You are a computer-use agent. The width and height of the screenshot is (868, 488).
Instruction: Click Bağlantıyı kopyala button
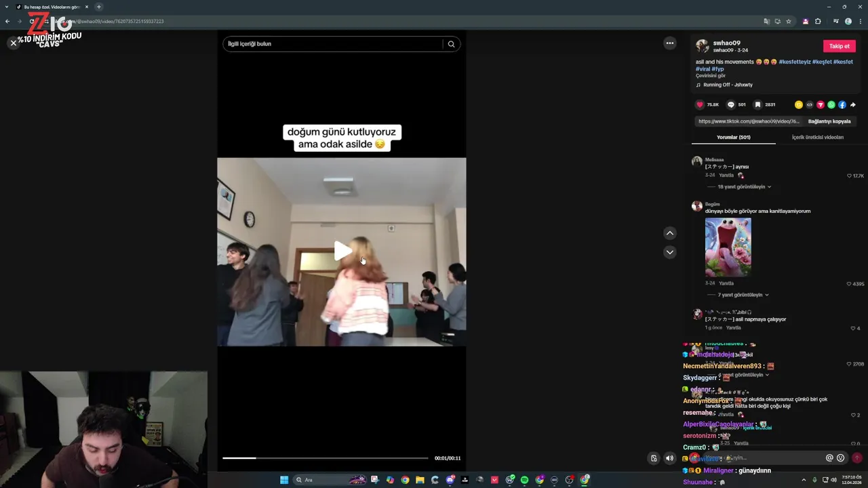pyautogui.click(x=829, y=121)
